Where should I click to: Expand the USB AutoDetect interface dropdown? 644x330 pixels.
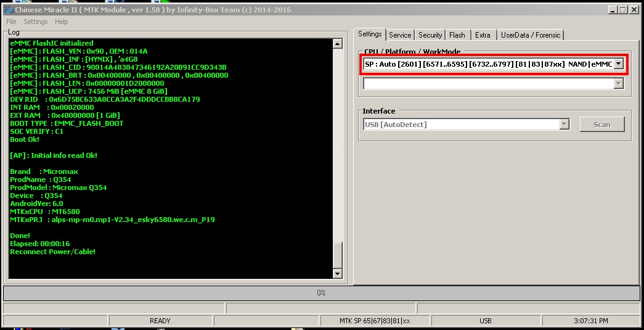click(565, 124)
